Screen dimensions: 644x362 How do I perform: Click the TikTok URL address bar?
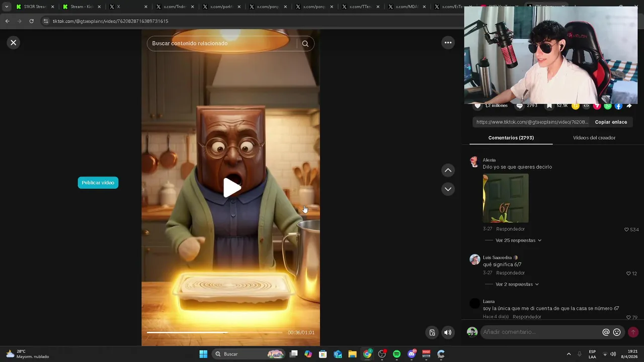tap(252, 21)
